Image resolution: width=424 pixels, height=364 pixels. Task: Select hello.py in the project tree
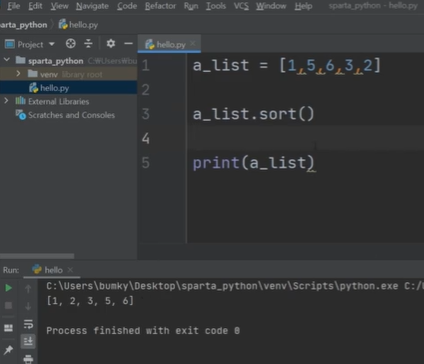coord(49,88)
